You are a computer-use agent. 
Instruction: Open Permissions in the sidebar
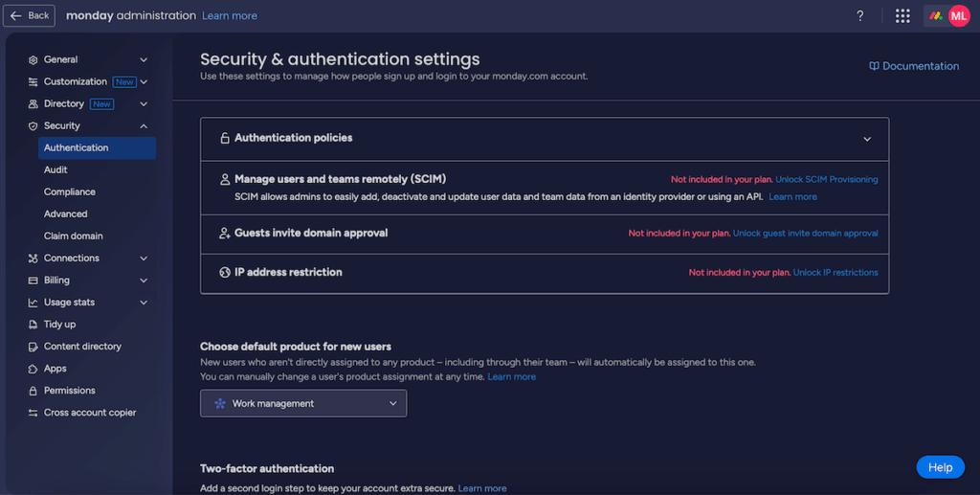[69, 391]
